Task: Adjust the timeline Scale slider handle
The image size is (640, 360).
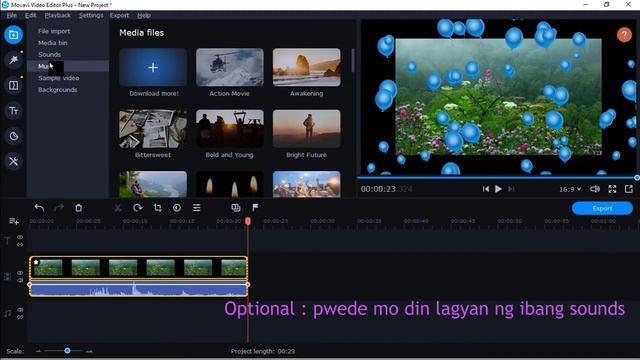Action: 67,351
